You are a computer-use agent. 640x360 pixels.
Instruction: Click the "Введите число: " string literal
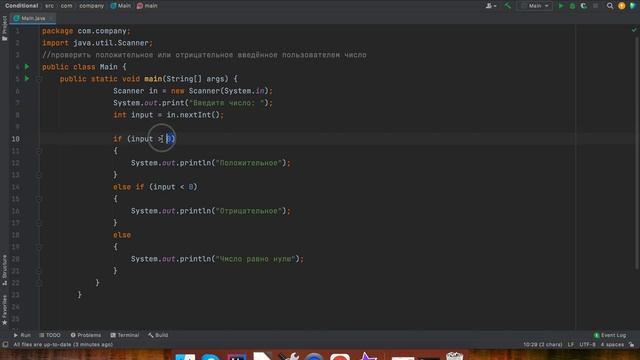[227, 103]
